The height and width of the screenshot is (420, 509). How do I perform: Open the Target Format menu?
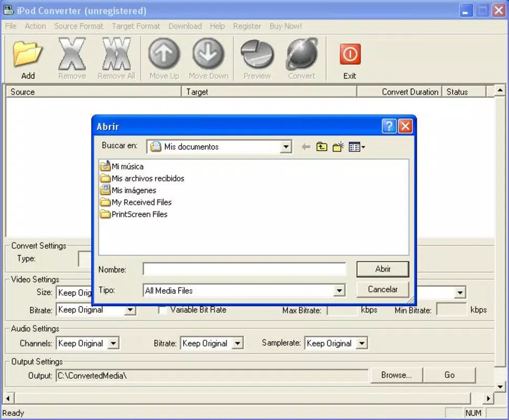[136, 26]
